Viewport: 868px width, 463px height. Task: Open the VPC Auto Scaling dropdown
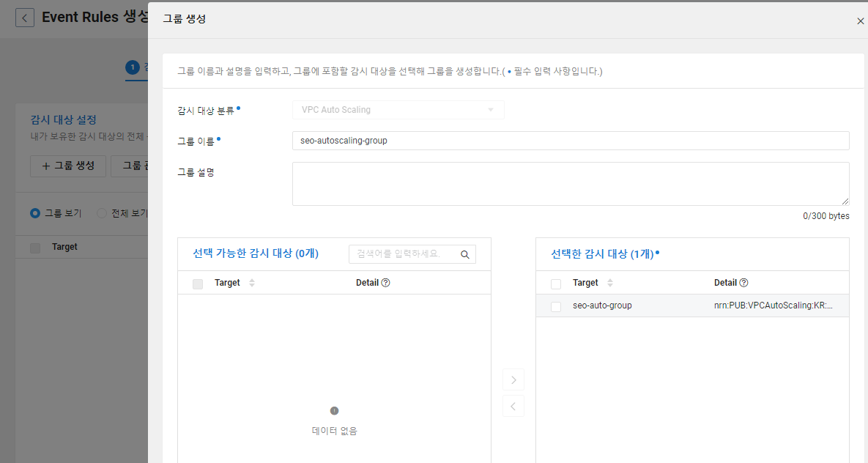[398, 110]
